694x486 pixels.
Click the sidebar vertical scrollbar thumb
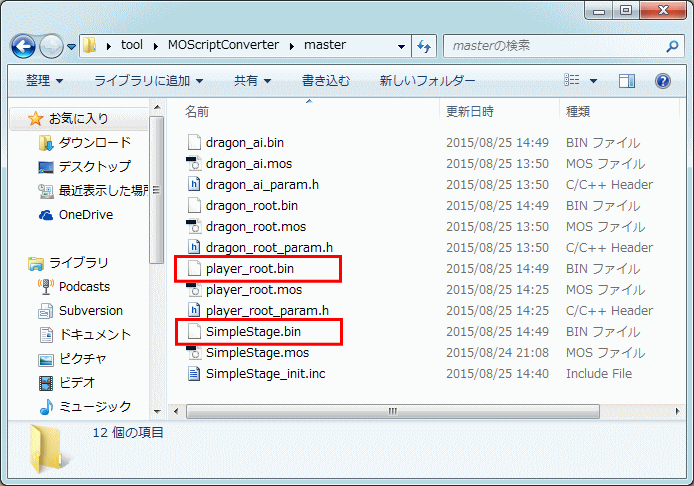click(157, 190)
